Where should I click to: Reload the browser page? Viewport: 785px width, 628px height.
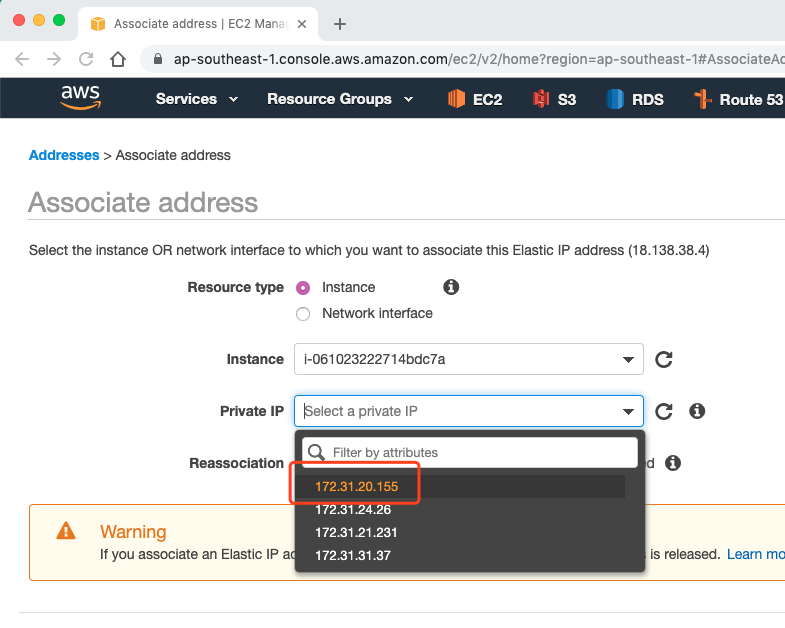[86, 59]
